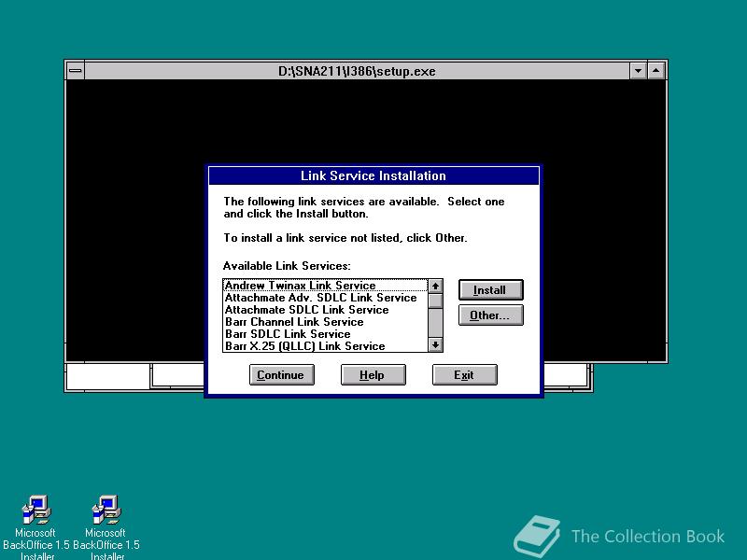Click the scrollbar thumb in services list

click(435, 301)
